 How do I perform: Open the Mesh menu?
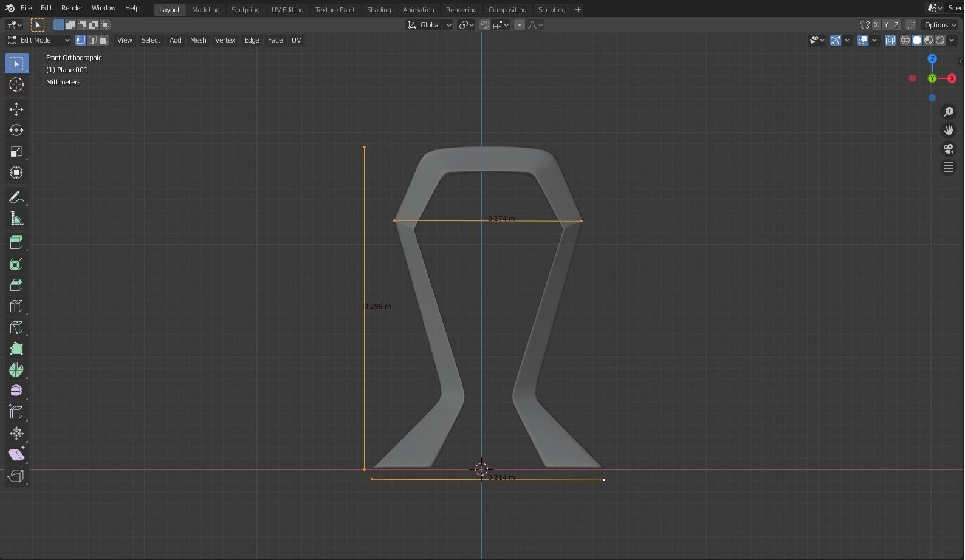coord(198,40)
